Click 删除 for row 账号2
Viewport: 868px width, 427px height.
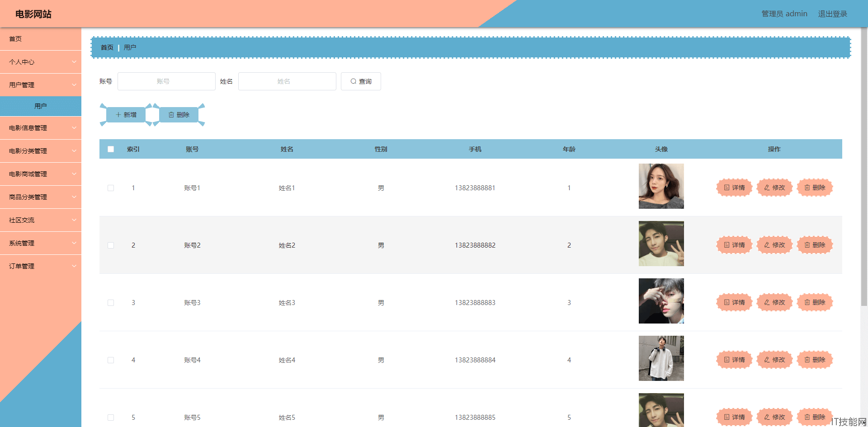[x=815, y=245]
